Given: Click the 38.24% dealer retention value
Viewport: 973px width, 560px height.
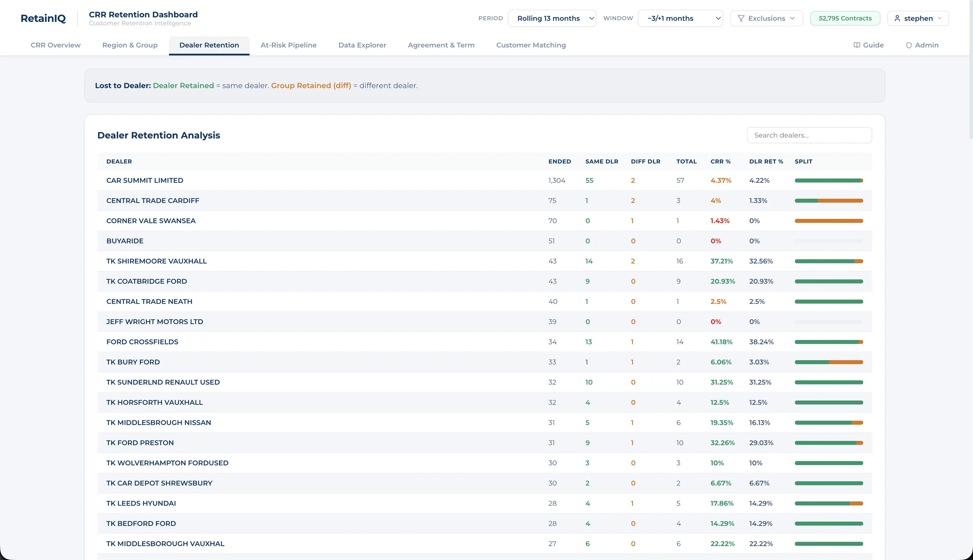Looking at the screenshot, I should click(761, 342).
